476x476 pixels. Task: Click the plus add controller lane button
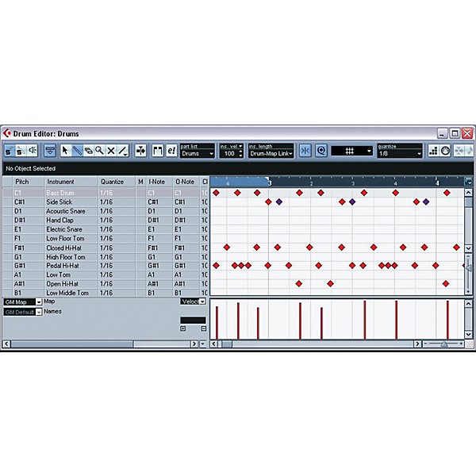[x=183, y=328]
